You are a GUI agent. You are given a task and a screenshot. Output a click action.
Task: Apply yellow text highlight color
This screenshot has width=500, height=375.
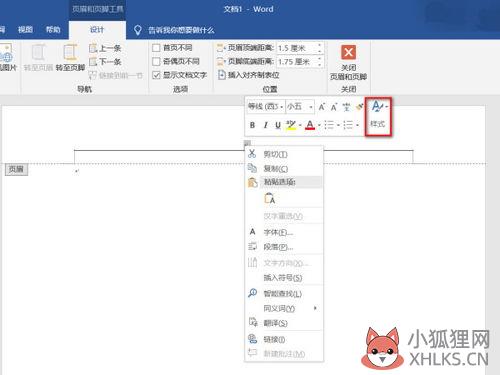291,125
